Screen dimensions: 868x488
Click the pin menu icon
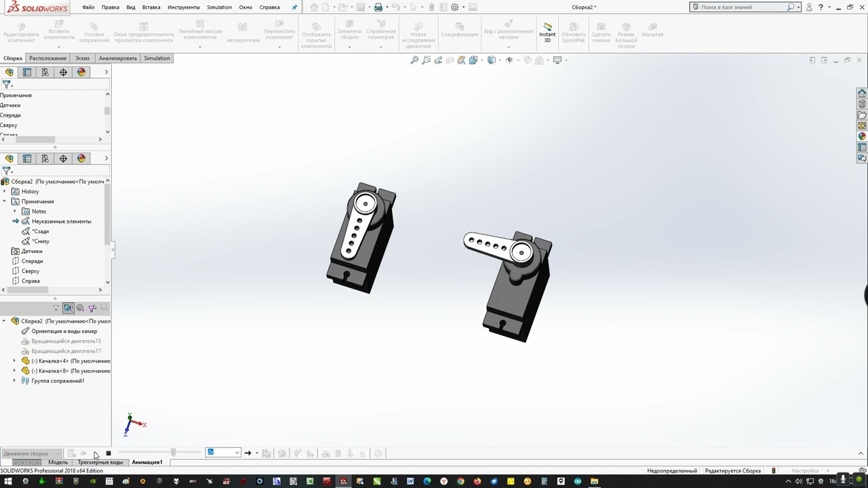[x=294, y=7]
